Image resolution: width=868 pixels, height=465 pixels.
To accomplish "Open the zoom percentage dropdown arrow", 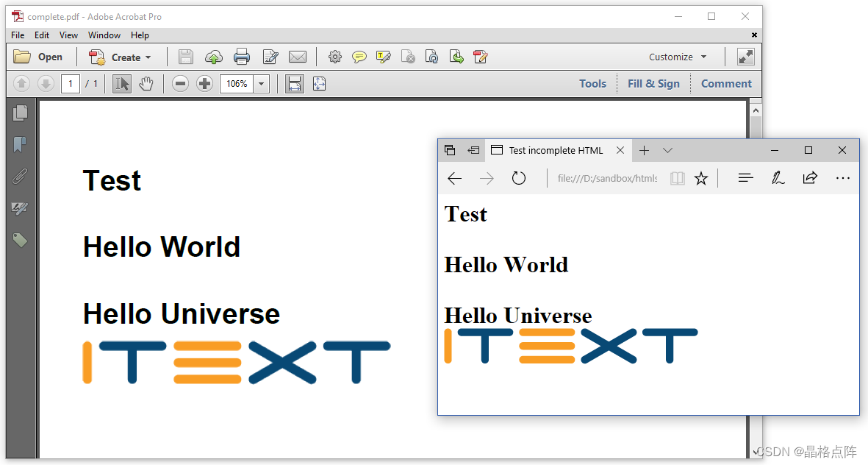I will coord(262,84).
